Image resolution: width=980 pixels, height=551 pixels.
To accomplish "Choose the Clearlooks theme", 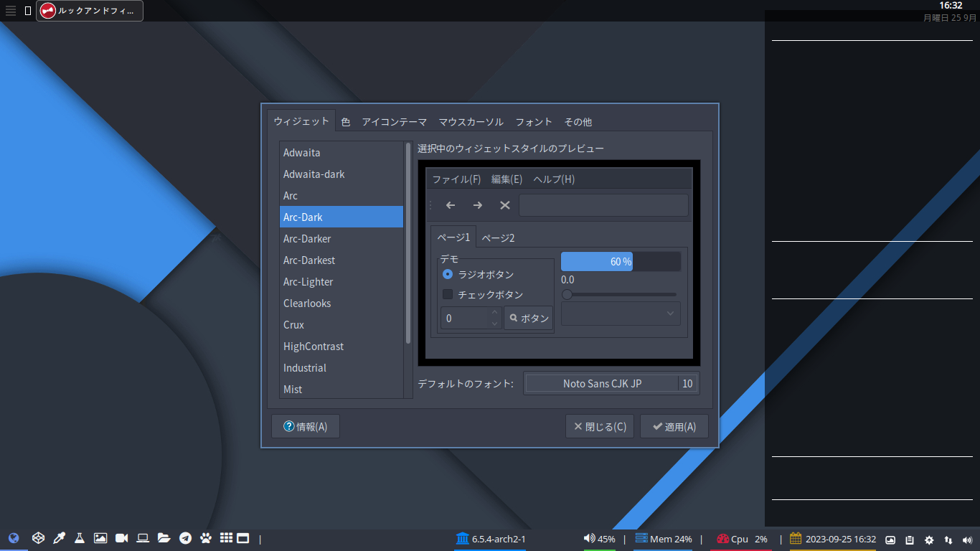I will click(x=341, y=303).
